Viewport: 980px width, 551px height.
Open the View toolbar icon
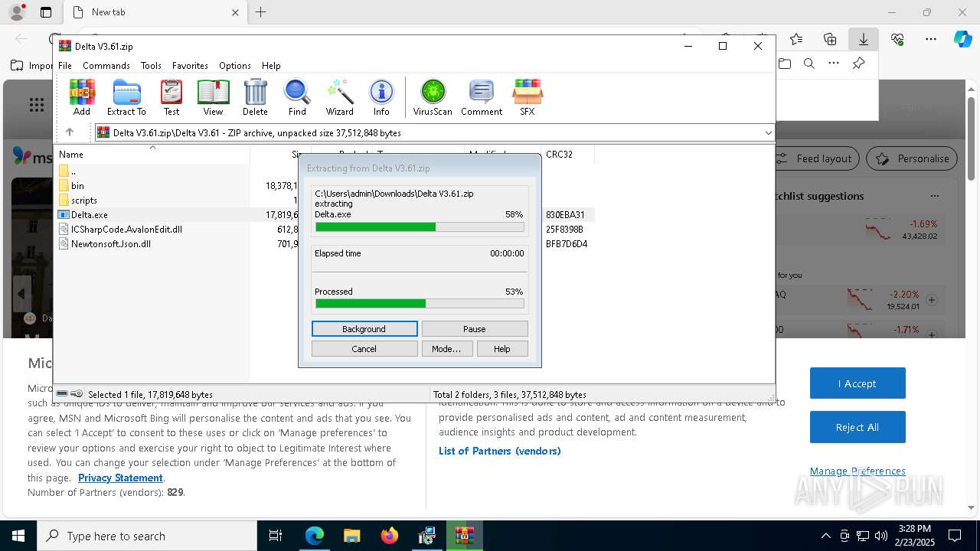click(213, 97)
